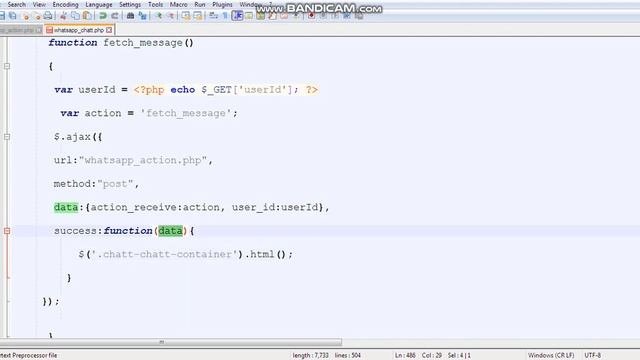Viewport: 640px width, 360px height.
Task: Click the Zoom In toolbar icon
Action: pos(158,16)
